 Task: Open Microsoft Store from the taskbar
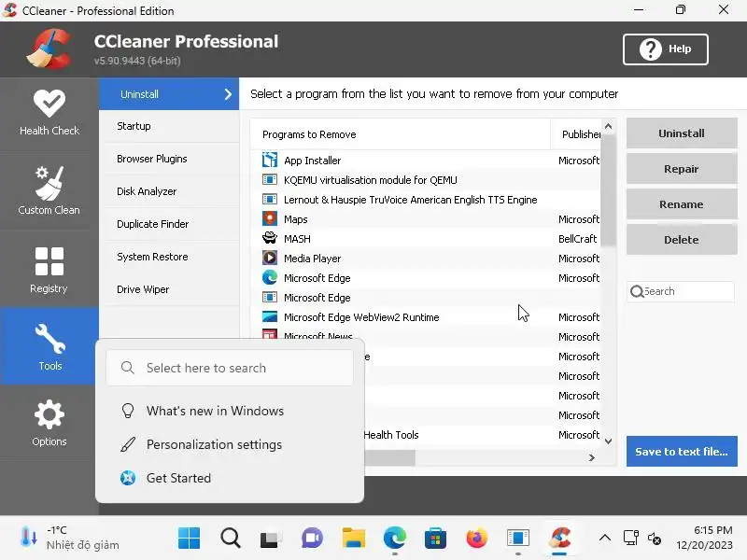pyautogui.click(x=435, y=539)
